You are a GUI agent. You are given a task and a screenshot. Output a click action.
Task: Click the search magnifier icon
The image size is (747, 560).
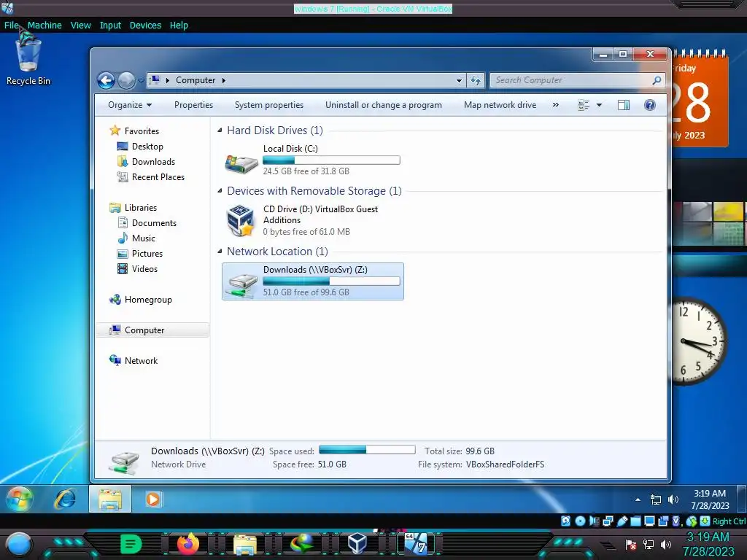(x=657, y=80)
